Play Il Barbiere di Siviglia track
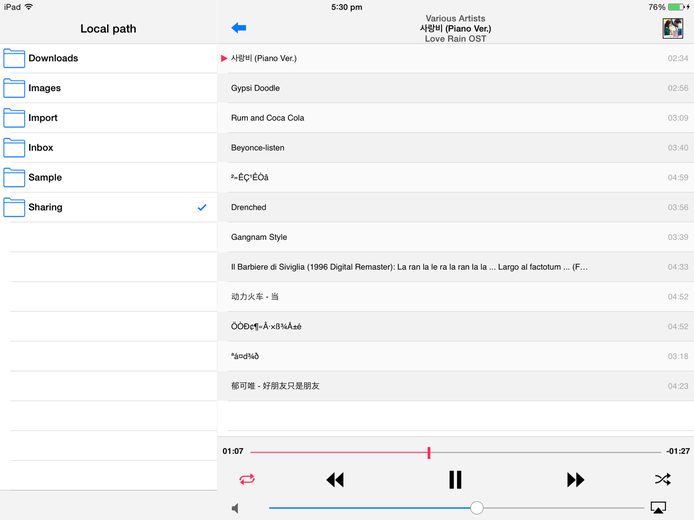This screenshot has width=694, height=520. pyautogui.click(x=455, y=266)
